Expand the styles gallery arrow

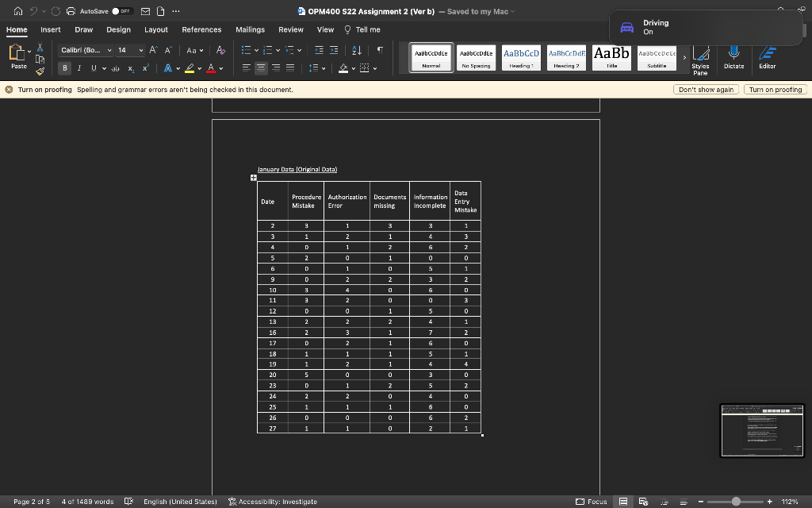(684, 56)
